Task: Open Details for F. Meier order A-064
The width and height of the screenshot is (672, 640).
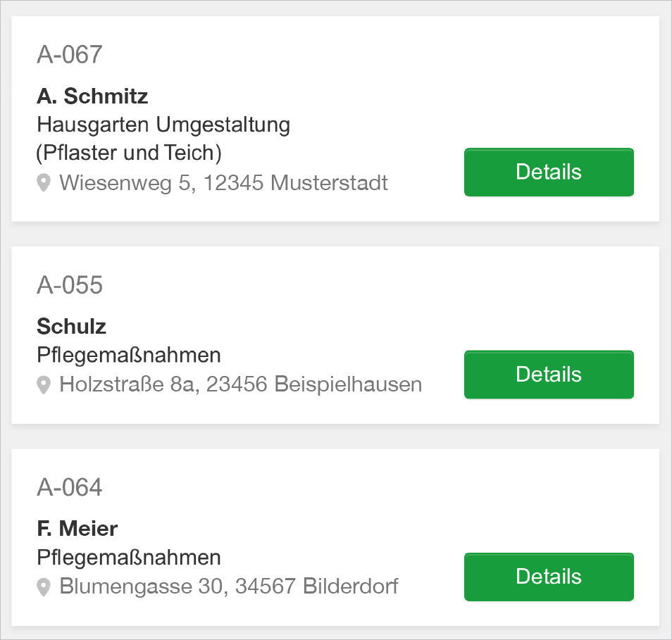Action: tap(549, 577)
